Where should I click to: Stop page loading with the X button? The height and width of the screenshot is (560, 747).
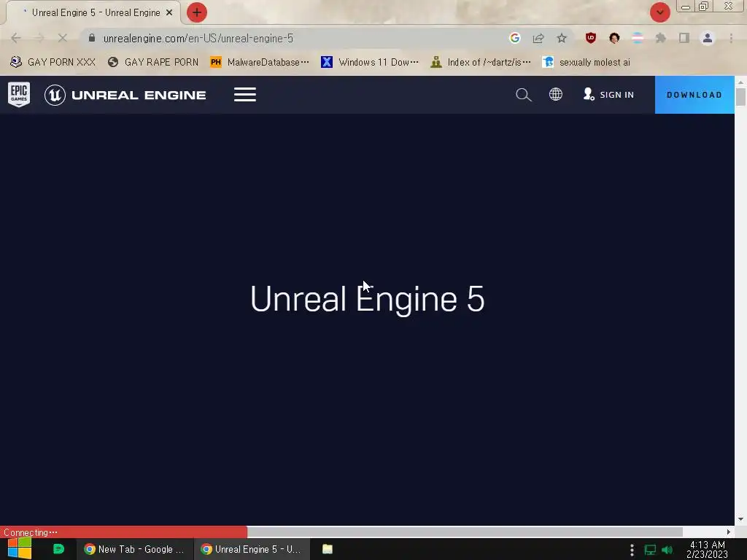63,38
